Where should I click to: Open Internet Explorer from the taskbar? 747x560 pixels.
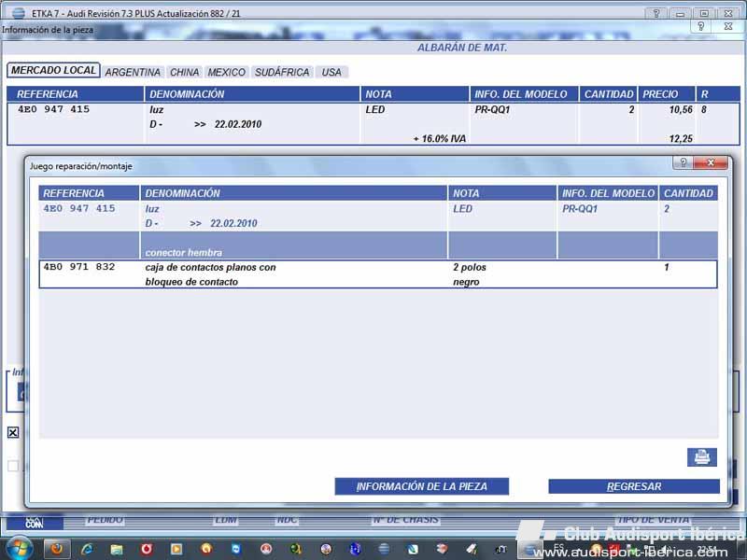tap(87, 549)
